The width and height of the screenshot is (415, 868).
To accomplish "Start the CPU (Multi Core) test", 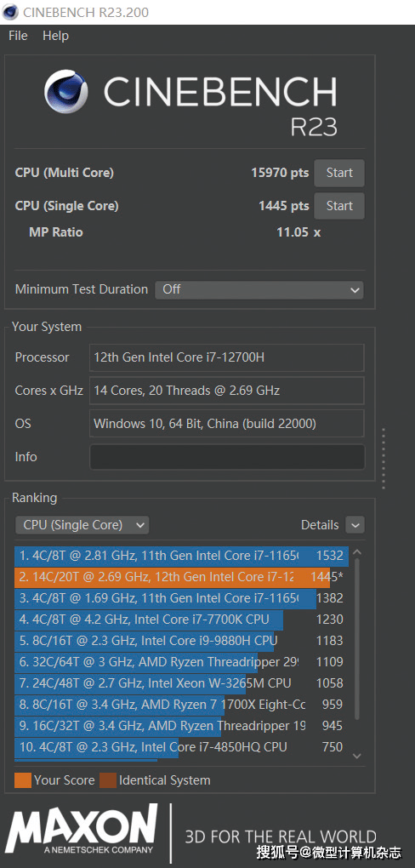I will pos(339,173).
